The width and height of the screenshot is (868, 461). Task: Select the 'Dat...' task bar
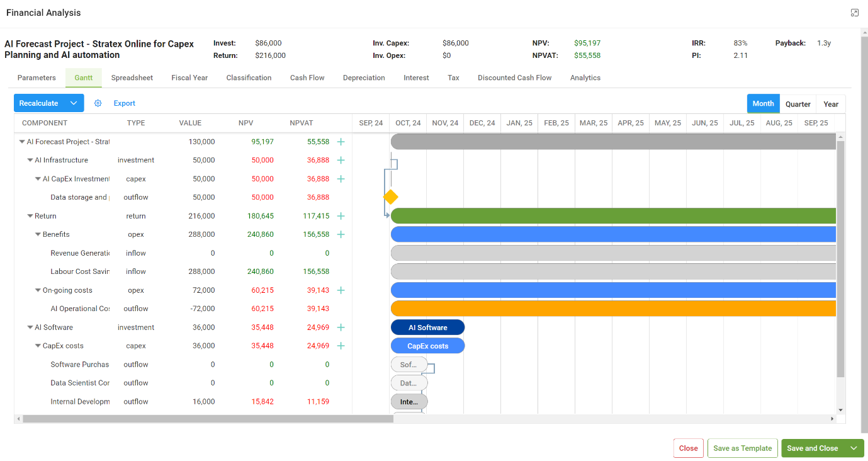click(409, 383)
